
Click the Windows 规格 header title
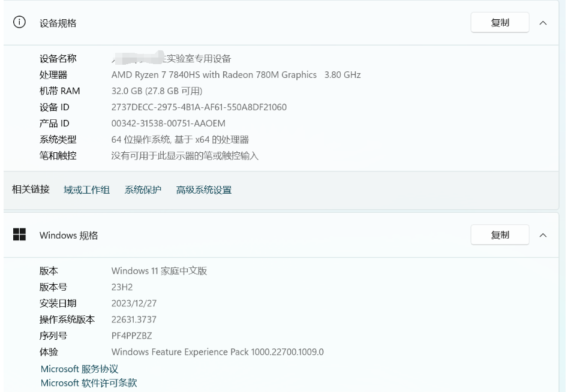69,235
